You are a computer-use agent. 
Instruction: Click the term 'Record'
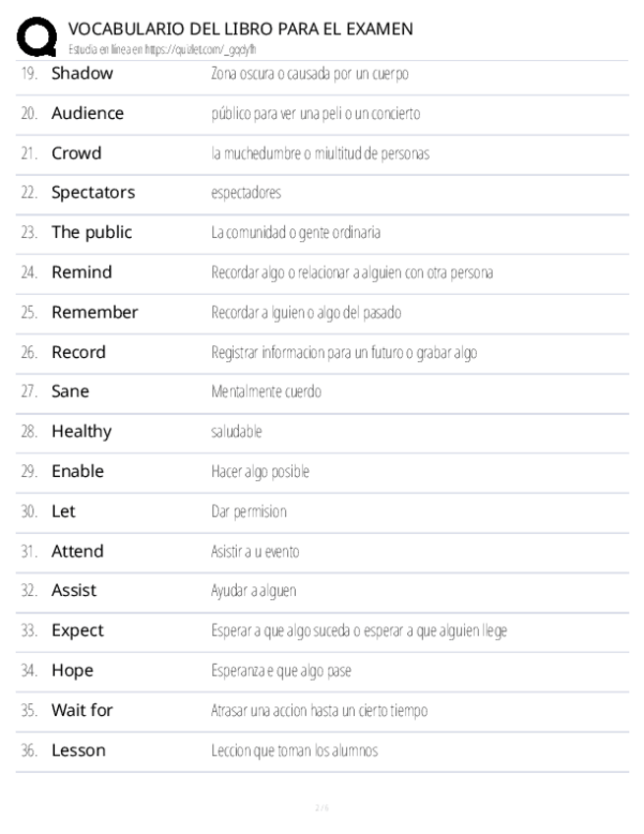click(78, 352)
